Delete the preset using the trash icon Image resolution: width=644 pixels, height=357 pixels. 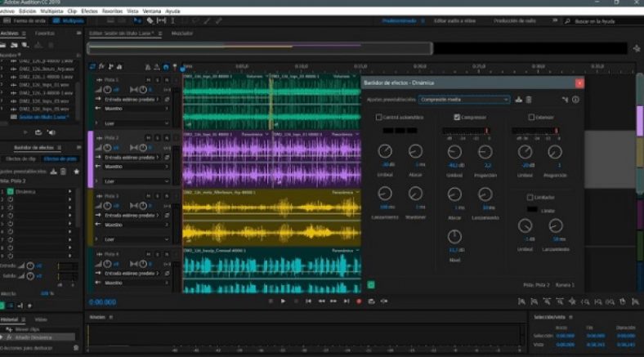click(528, 100)
